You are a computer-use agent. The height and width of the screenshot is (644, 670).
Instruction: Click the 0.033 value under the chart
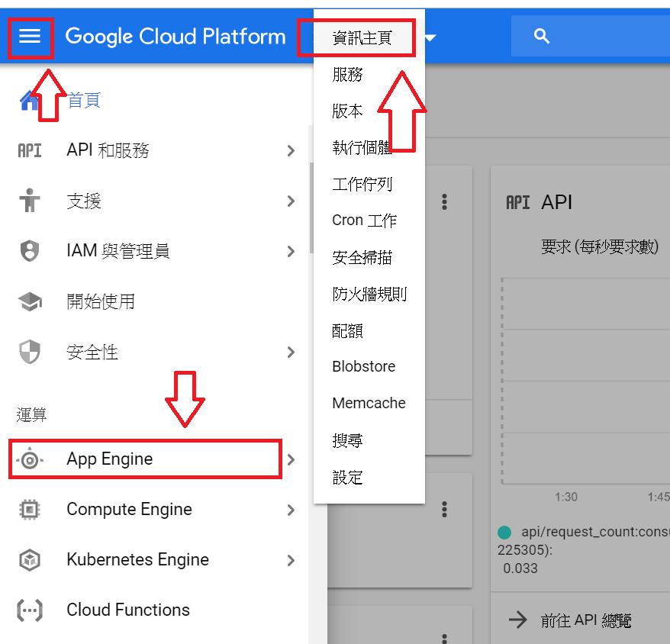point(520,568)
